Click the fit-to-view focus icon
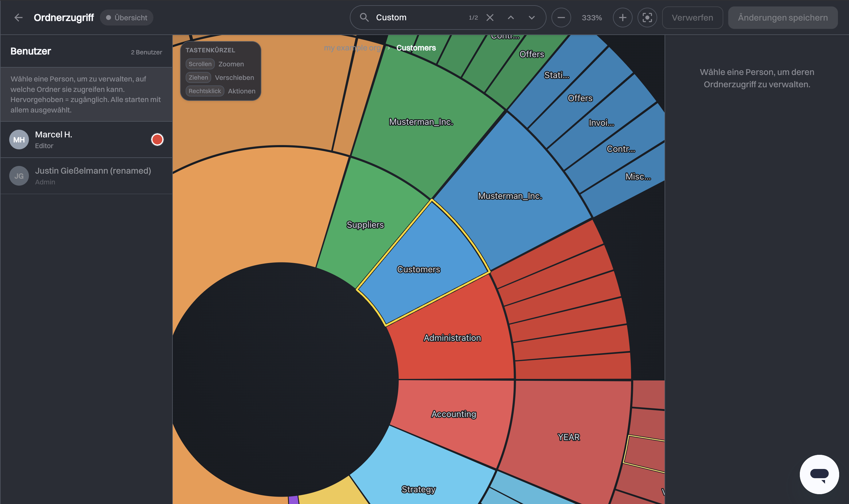The image size is (849, 504). 647,18
